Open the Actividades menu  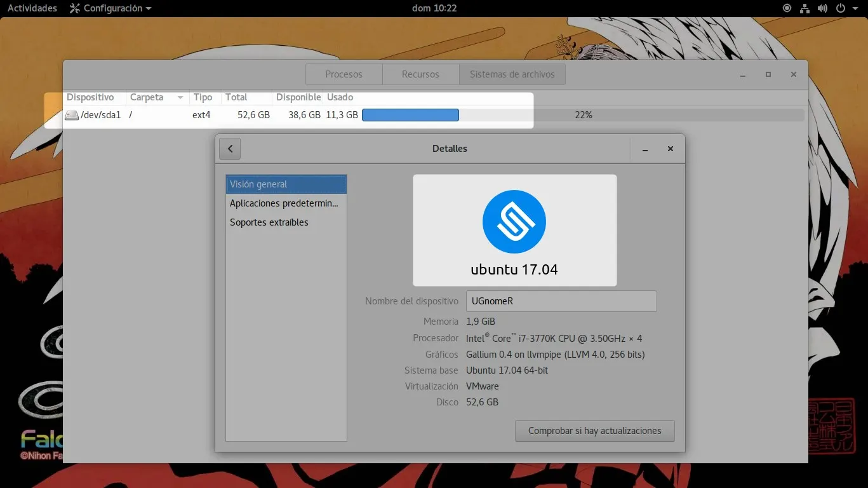32,8
